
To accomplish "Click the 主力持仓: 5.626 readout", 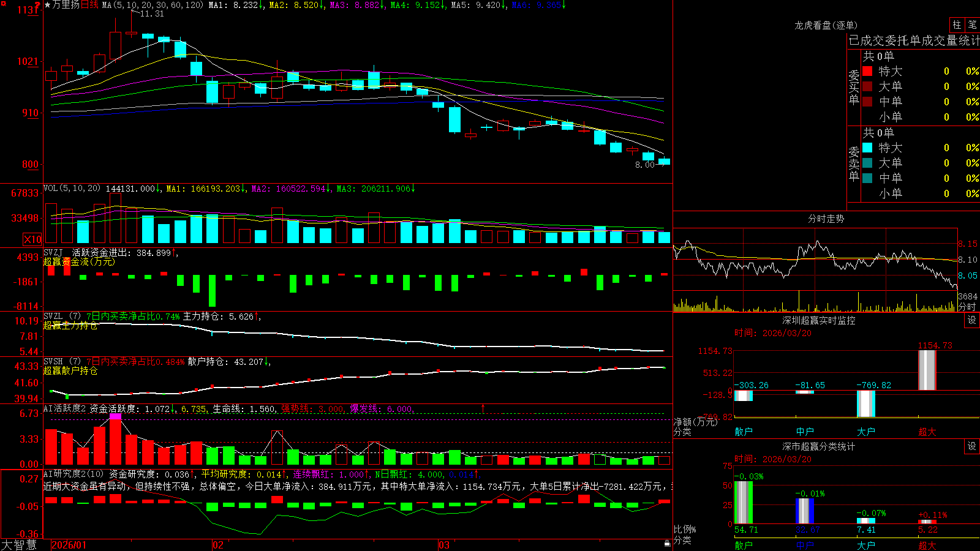I will pos(222,317).
